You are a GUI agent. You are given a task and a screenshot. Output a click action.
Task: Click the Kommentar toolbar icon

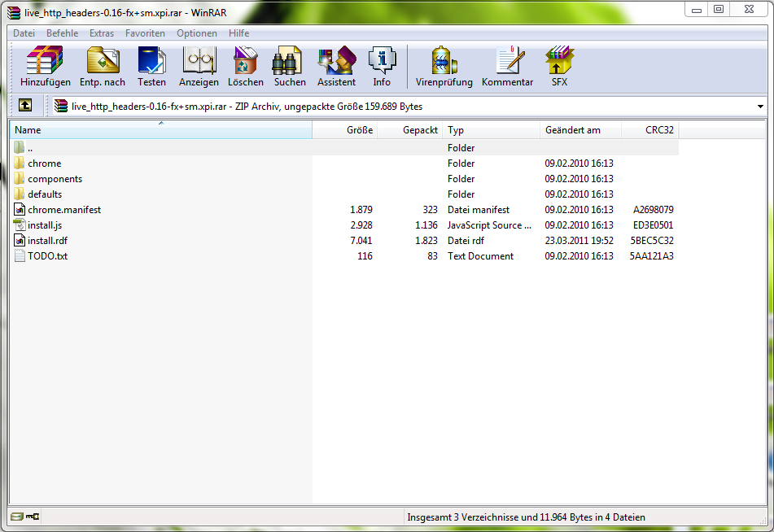pyautogui.click(x=510, y=60)
